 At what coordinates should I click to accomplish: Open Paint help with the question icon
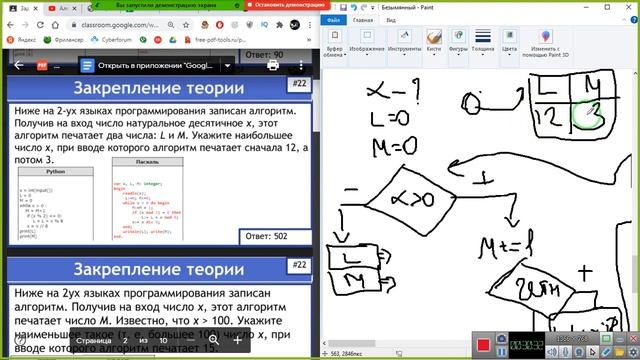[635, 20]
